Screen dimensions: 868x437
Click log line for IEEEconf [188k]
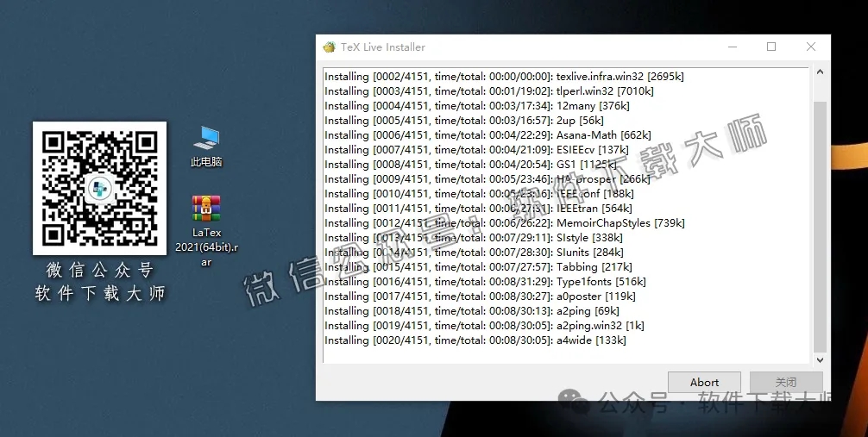(x=480, y=194)
